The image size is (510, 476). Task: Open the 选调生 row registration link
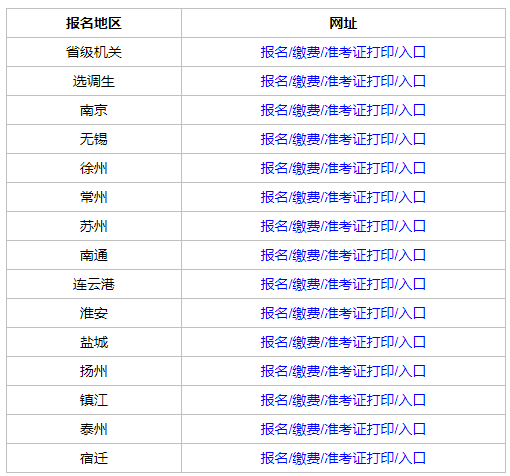click(x=343, y=81)
